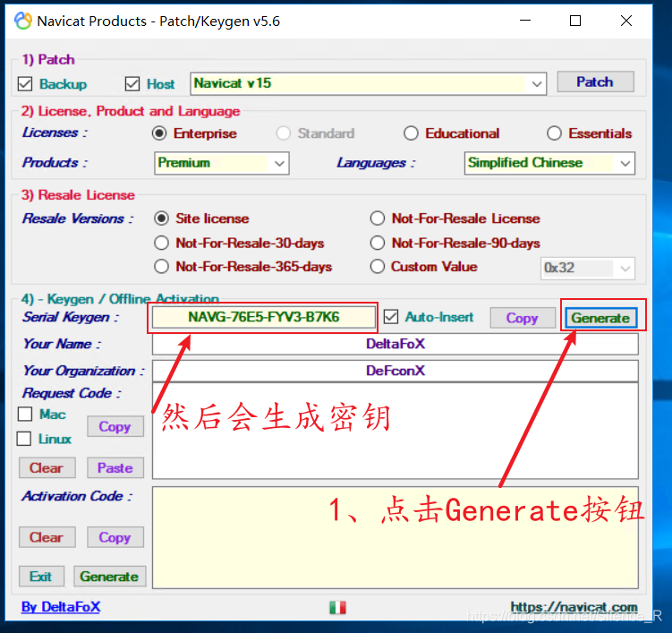Image resolution: width=672 pixels, height=633 pixels.
Task: Open the Navicat v15 version dropdown
Action: pos(537,83)
